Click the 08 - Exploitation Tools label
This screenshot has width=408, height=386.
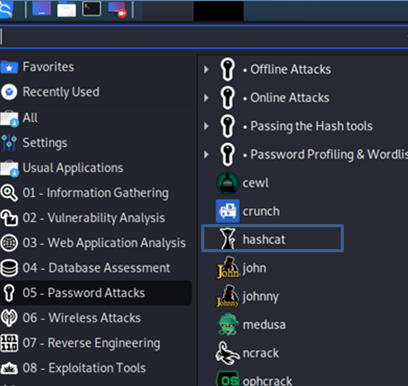[x=84, y=368]
